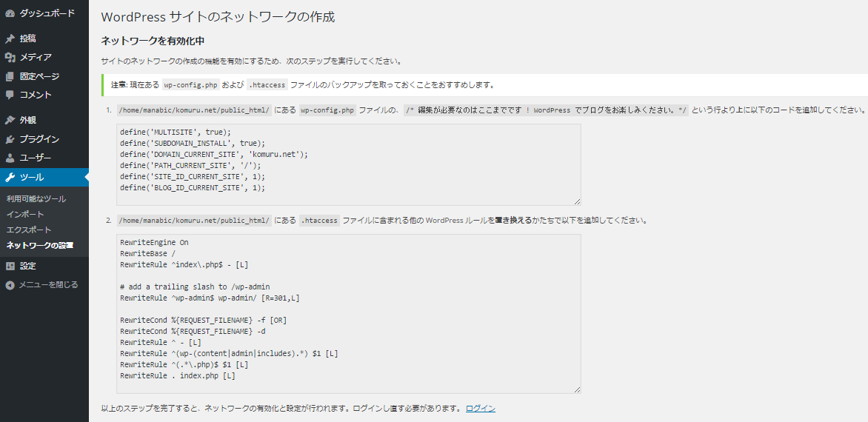Image resolution: width=868 pixels, height=422 pixels.
Task: Click the DOMAIN_CURRENT_SITE 'komuru.net' line
Action: [x=214, y=154]
